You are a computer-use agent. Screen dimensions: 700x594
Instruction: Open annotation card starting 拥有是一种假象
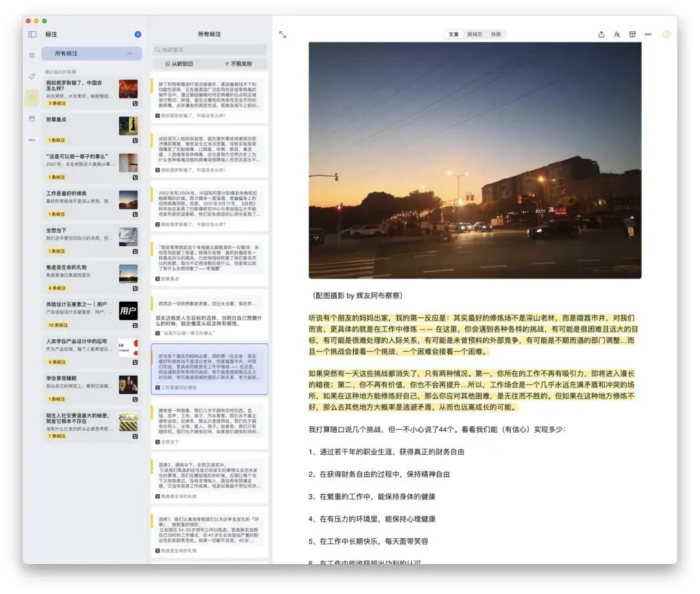(209, 423)
